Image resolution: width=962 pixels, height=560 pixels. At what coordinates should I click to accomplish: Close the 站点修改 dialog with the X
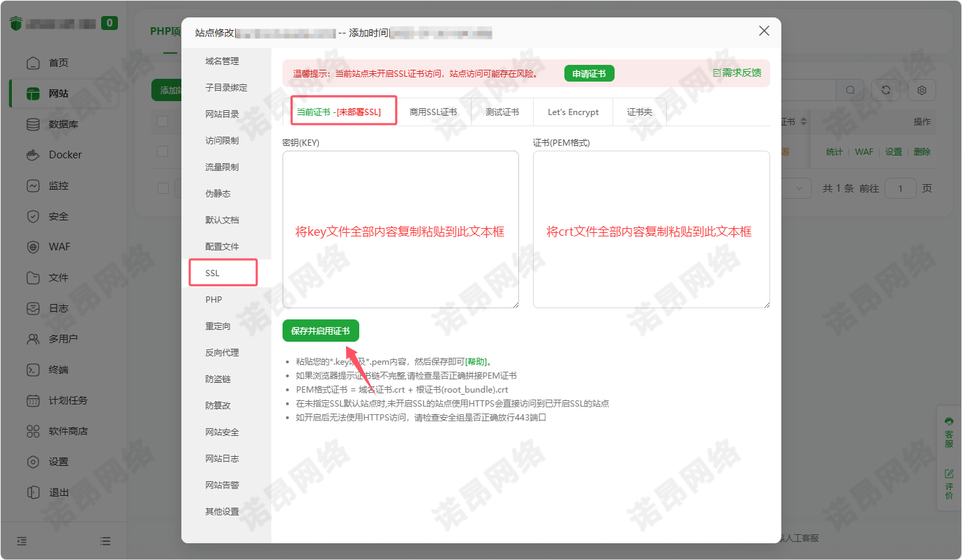click(x=764, y=31)
